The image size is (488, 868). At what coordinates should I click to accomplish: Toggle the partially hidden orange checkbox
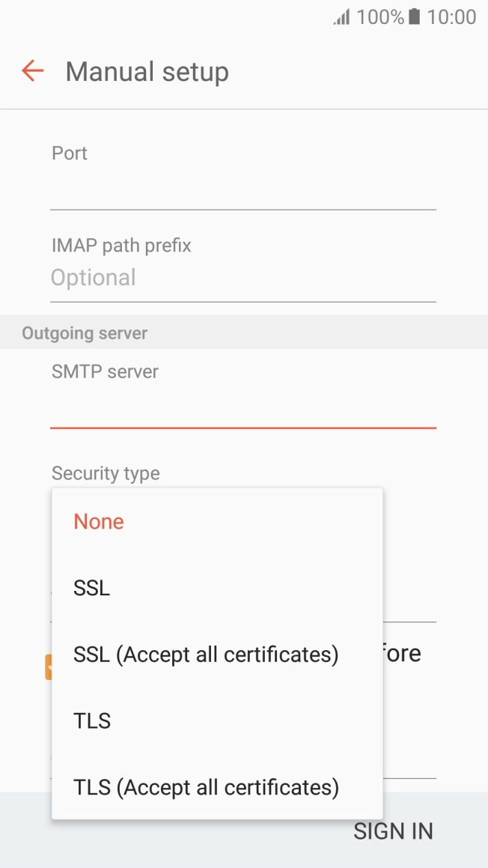(x=48, y=667)
